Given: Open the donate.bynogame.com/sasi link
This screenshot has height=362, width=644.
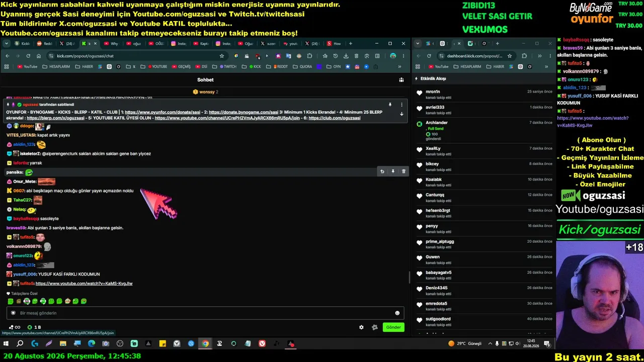Looking at the screenshot, I should (x=244, y=112).
